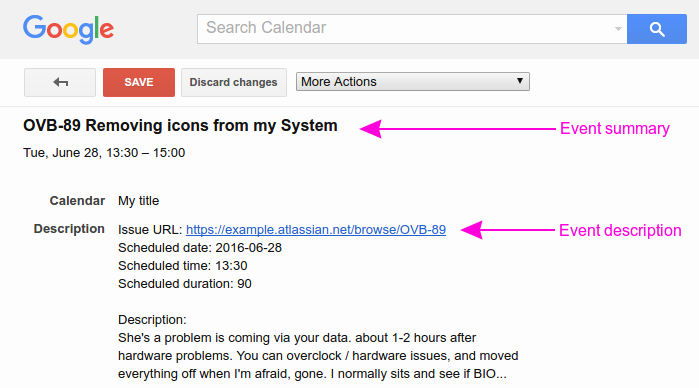The height and width of the screenshot is (388, 699).
Task: Click the Google logo
Action: tap(68, 29)
